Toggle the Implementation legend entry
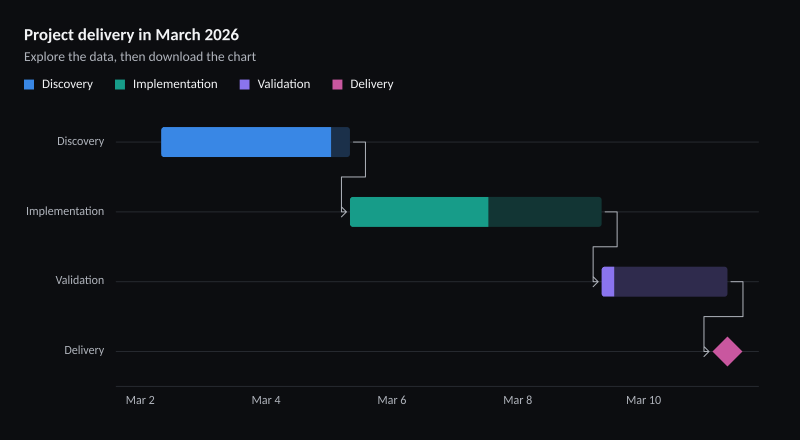Image resolution: width=800 pixels, height=440 pixels. (x=166, y=84)
